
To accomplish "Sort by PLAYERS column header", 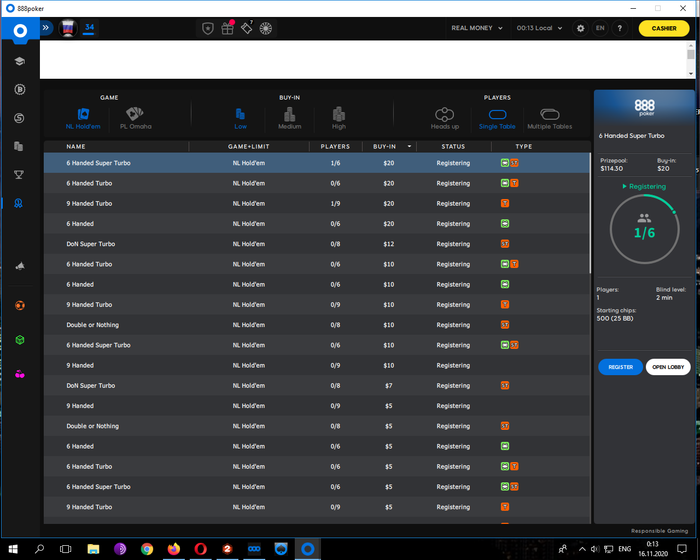I will pyautogui.click(x=335, y=146).
